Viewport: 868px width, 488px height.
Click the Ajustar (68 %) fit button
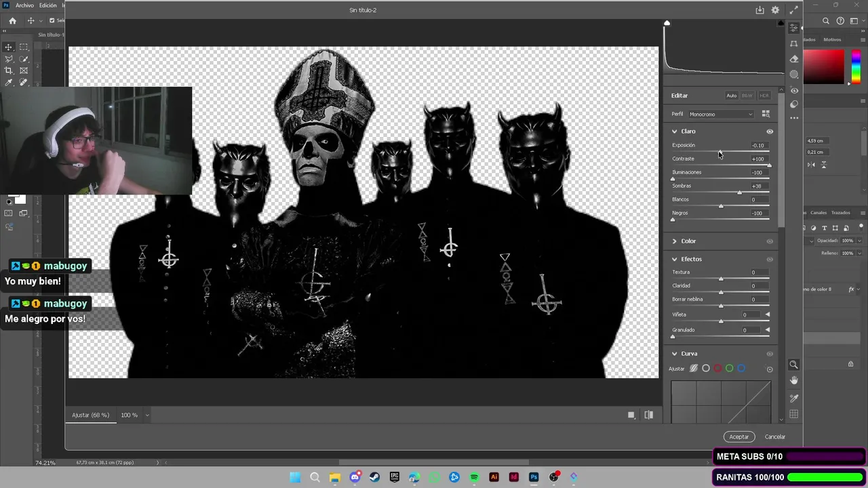pyautogui.click(x=91, y=415)
